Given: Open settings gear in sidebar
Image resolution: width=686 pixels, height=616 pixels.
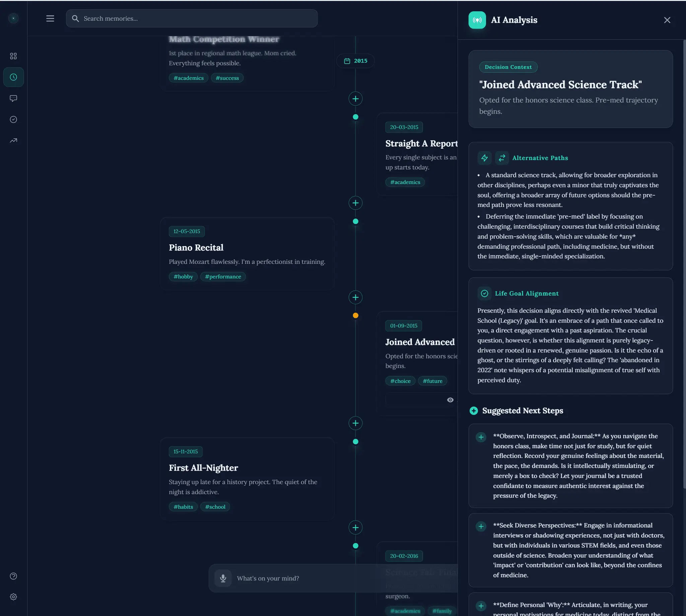Looking at the screenshot, I should (x=13, y=597).
